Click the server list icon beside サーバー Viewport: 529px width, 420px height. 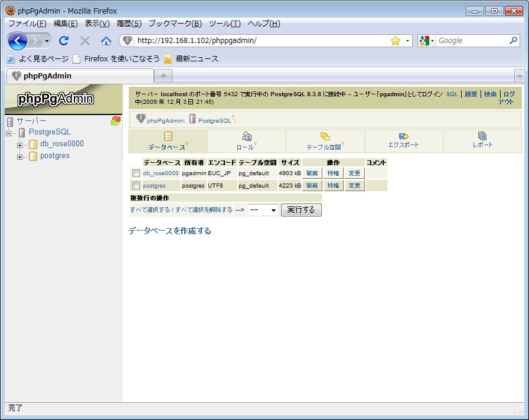click(x=10, y=122)
